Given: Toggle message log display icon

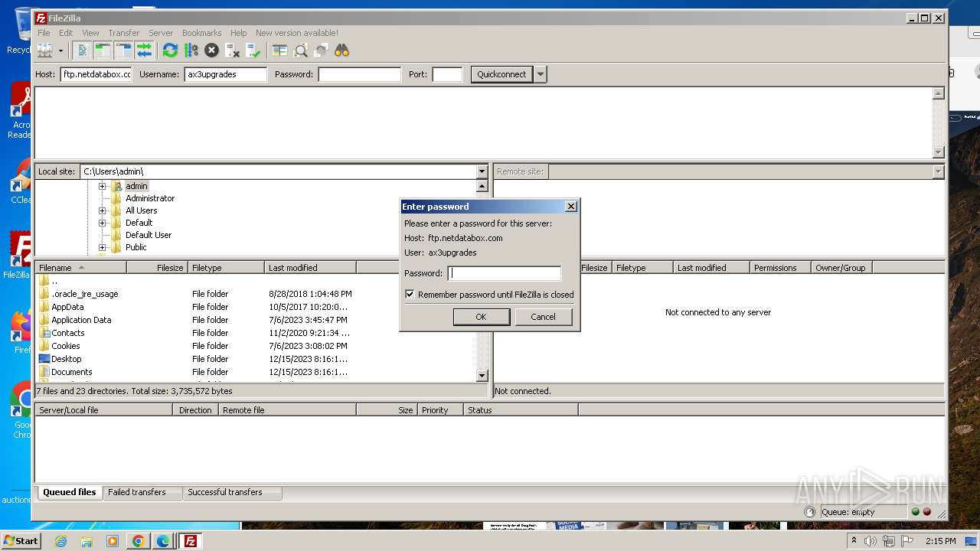Looking at the screenshot, I should pos(82,51).
